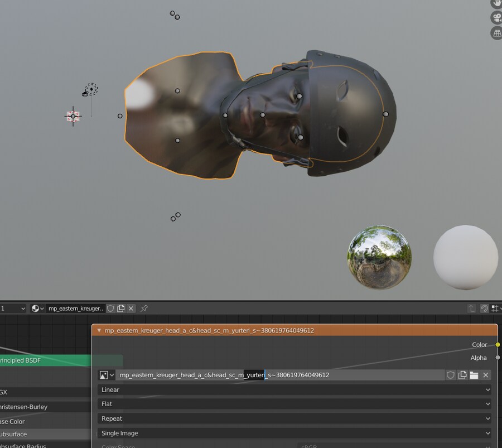Toggle pin on the material node tree
Image resolution: width=502 pixels, height=448 pixels.
click(144, 309)
